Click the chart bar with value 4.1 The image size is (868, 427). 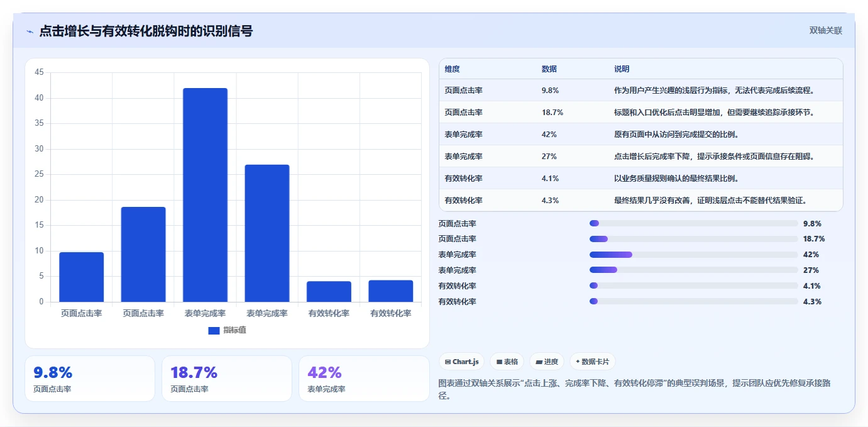point(329,291)
